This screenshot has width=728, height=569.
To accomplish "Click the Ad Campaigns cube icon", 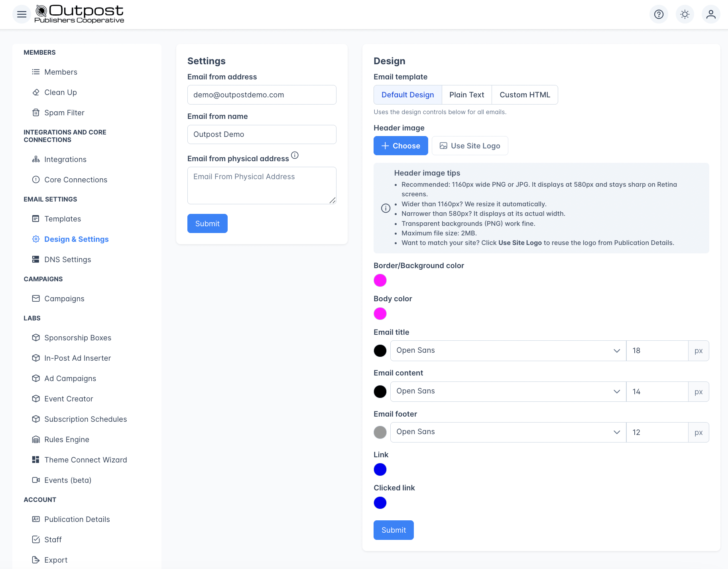I will click(36, 378).
